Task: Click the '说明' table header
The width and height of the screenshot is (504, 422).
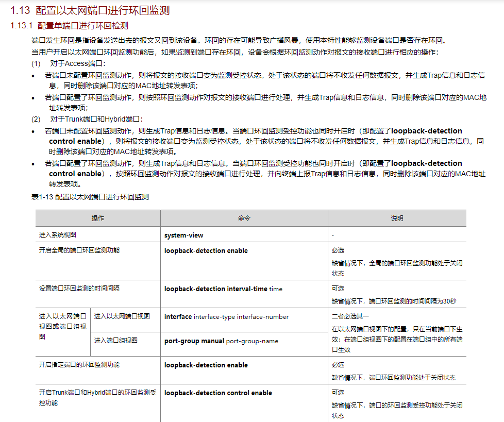Action: pyautogui.click(x=397, y=218)
